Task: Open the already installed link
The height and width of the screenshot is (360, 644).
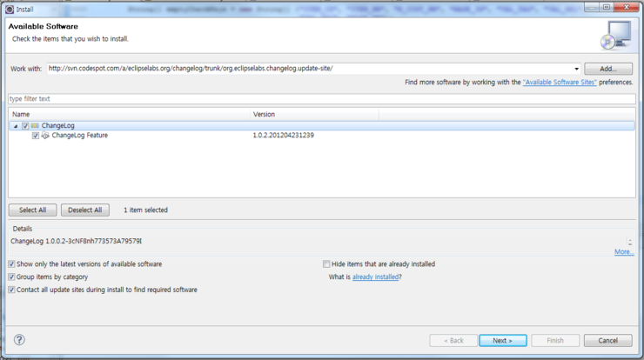Action: click(x=375, y=277)
